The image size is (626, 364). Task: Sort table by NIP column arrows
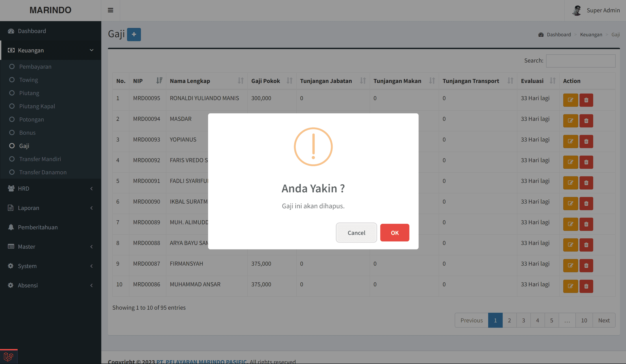pyautogui.click(x=159, y=81)
